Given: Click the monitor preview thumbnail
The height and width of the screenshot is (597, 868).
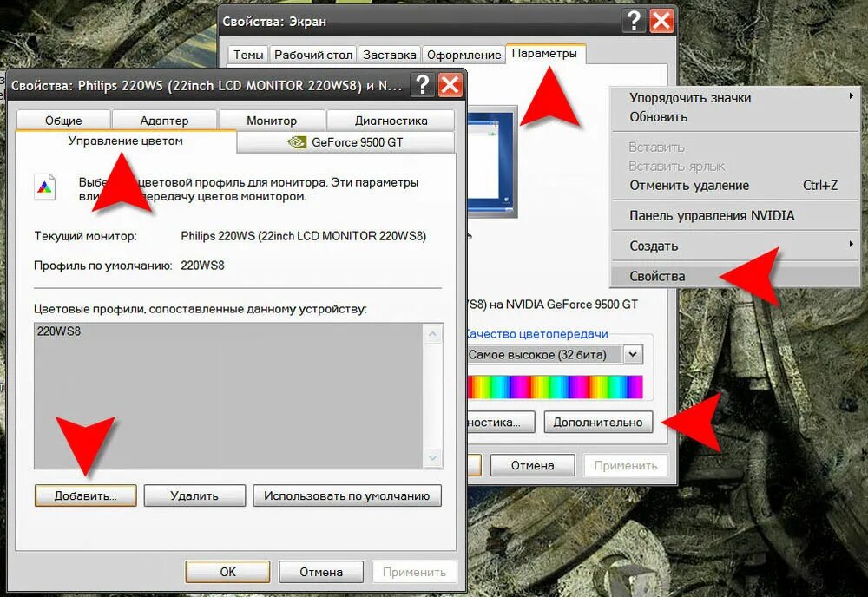Looking at the screenshot, I should [493, 162].
